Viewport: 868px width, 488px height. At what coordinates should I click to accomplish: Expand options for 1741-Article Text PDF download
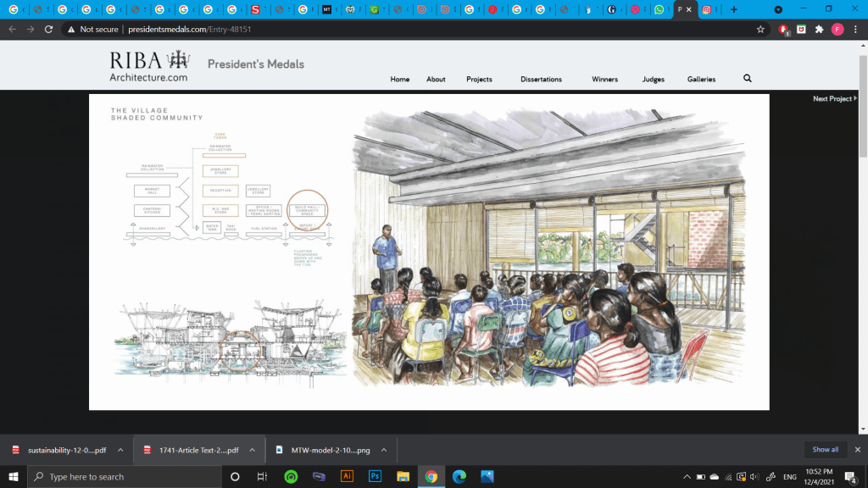tap(253, 450)
